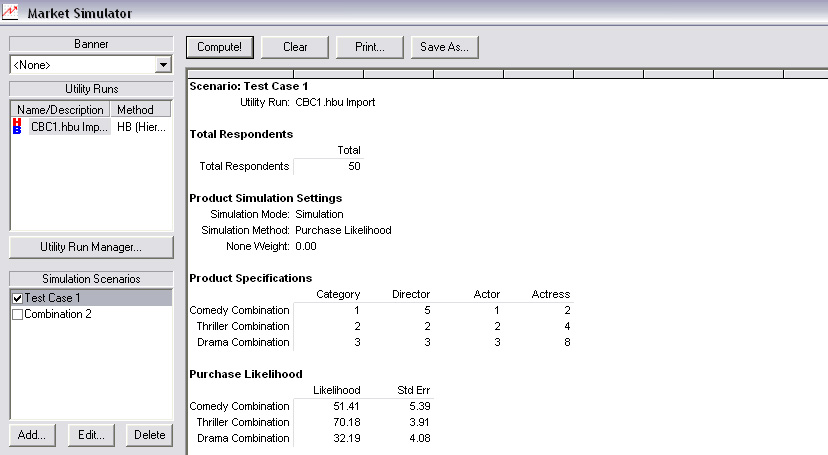Screen dimensions: 828x455
Task: Click the Thriller Combination Actress value 4
Action: point(567,326)
